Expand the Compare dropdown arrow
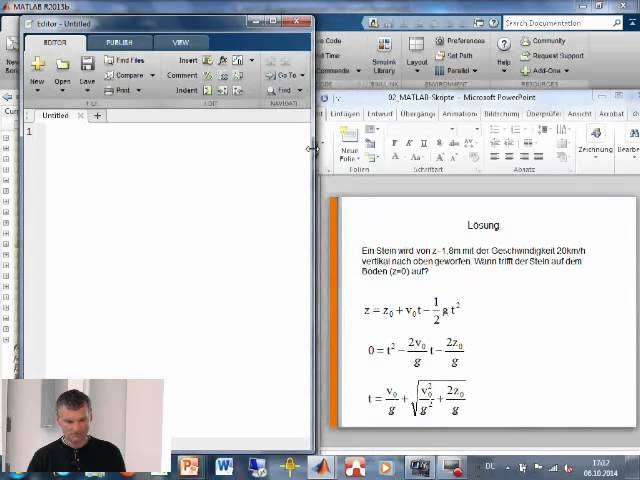This screenshot has width=640, height=480. pos(153,76)
